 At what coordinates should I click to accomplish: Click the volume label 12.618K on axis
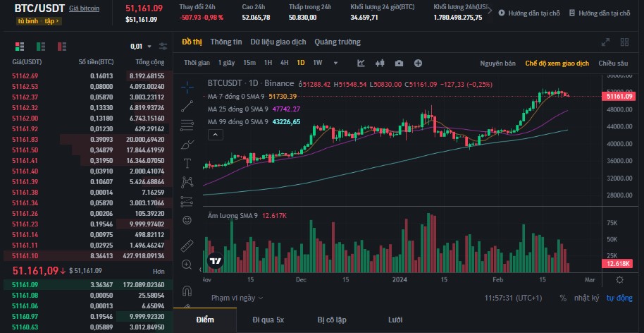pyautogui.click(x=618, y=264)
